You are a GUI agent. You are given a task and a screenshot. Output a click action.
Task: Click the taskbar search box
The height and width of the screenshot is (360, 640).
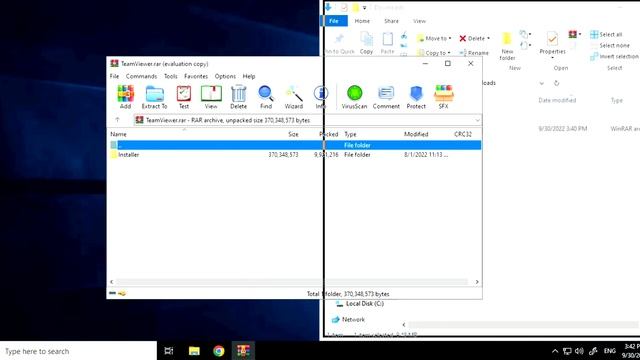point(78,351)
